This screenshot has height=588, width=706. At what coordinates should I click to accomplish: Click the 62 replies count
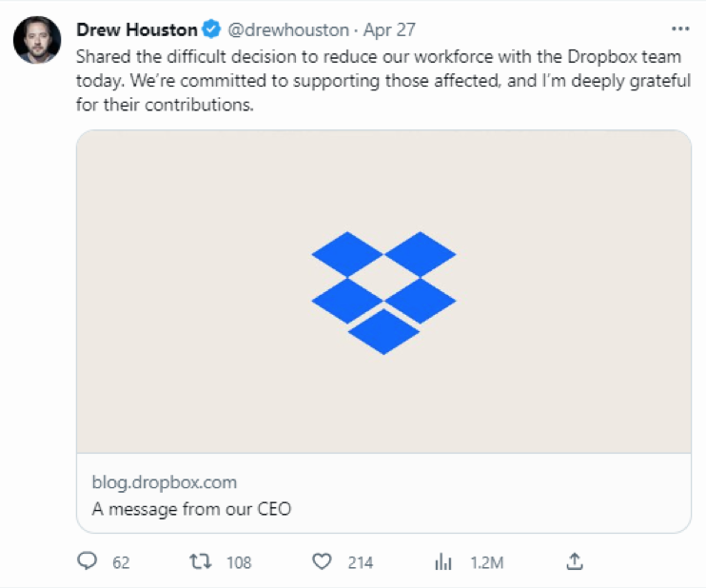coord(121,562)
